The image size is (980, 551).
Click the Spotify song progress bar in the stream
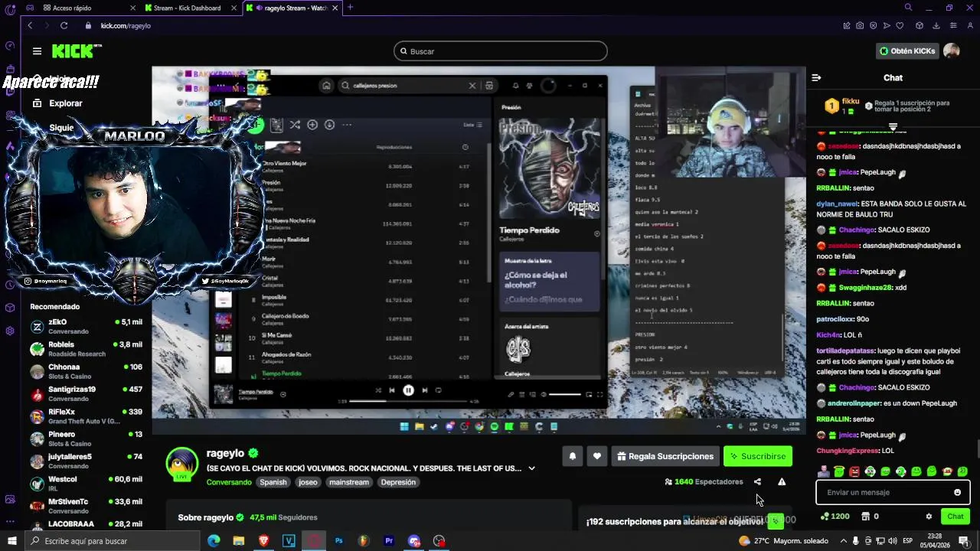[408, 401]
